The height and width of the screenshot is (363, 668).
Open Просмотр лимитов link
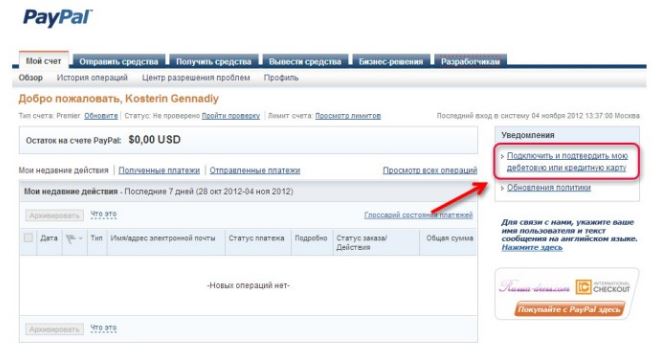click(348, 116)
